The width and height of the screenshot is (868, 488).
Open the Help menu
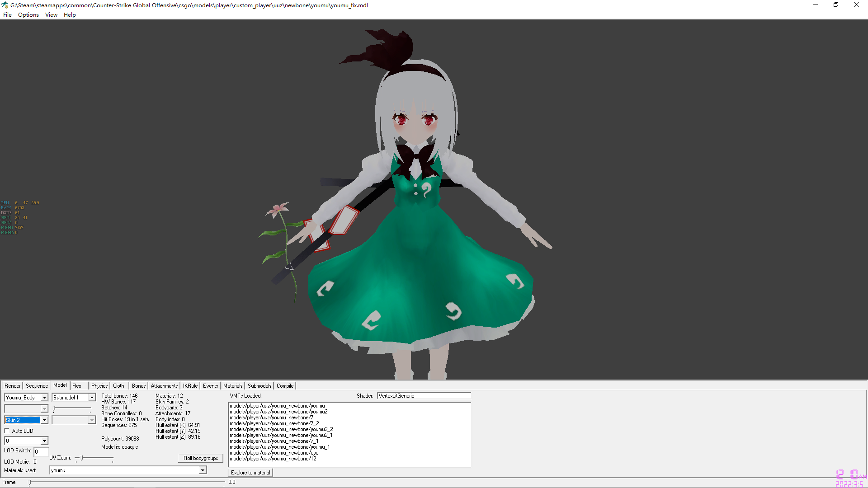[70, 15]
